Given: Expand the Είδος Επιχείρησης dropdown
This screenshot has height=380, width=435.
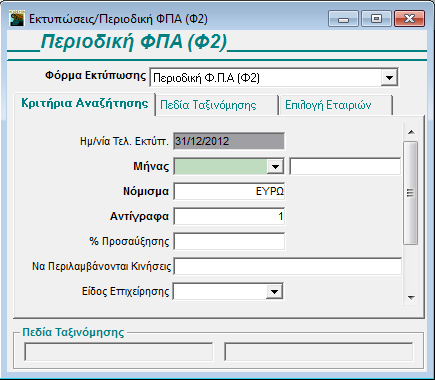Looking at the screenshot, I should point(274,292).
